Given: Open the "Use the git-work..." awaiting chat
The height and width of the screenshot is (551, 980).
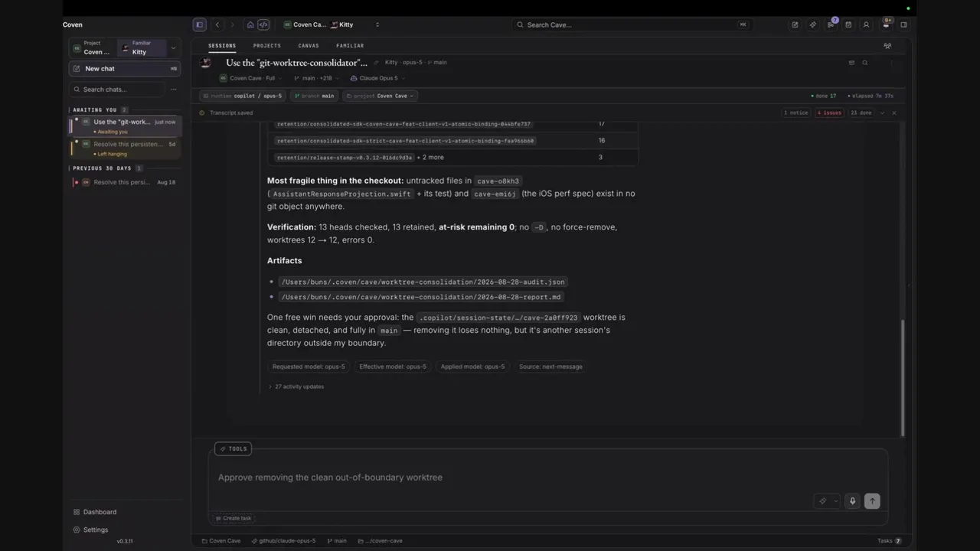Looking at the screenshot, I should coord(126,126).
